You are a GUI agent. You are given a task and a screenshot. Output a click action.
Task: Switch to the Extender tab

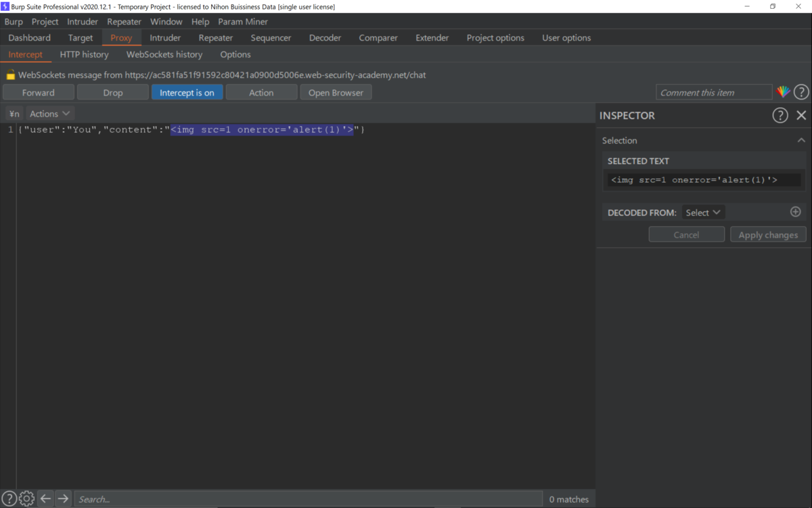[432, 38]
